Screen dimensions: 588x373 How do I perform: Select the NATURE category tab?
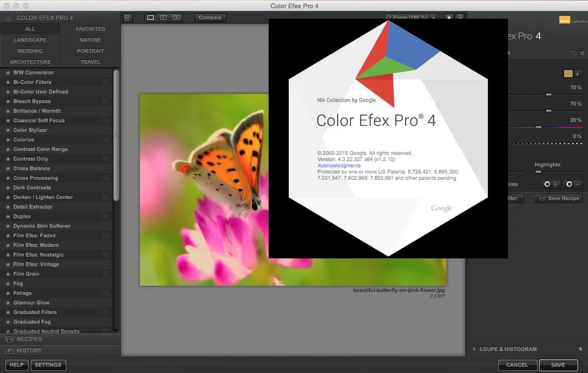coord(90,40)
